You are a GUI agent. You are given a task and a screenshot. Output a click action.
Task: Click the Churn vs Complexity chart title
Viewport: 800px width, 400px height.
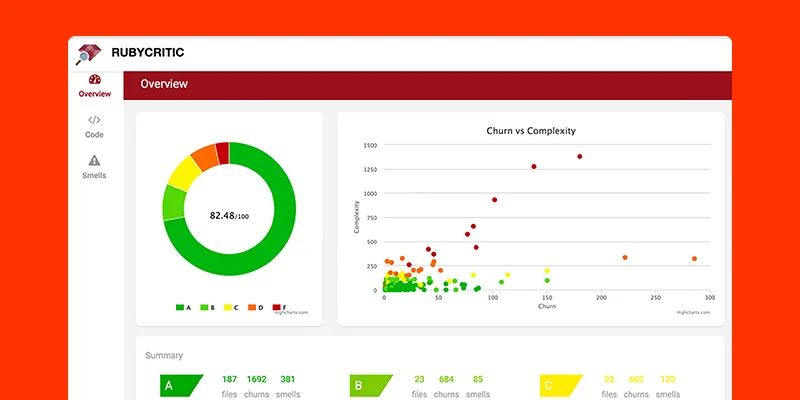click(531, 131)
